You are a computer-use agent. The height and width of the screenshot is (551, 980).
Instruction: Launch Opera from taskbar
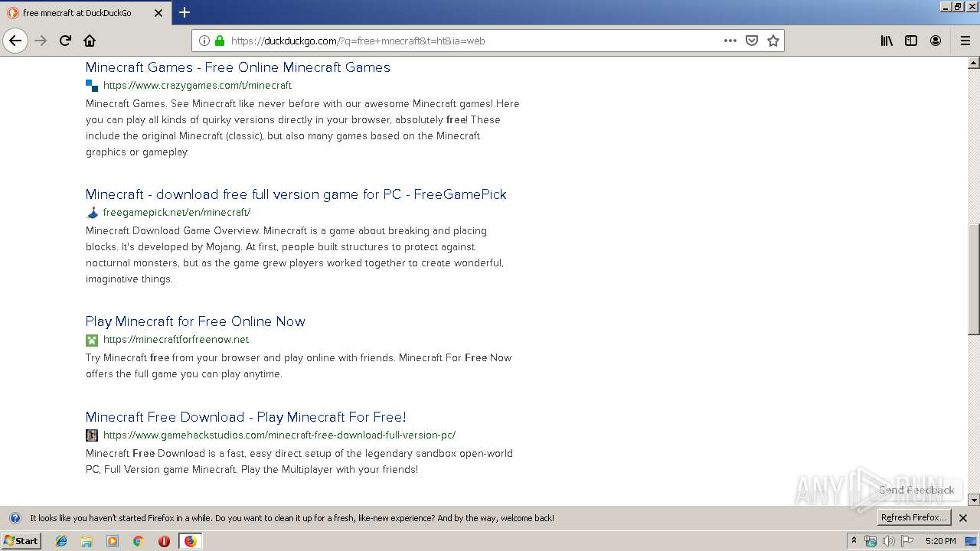click(164, 541)
